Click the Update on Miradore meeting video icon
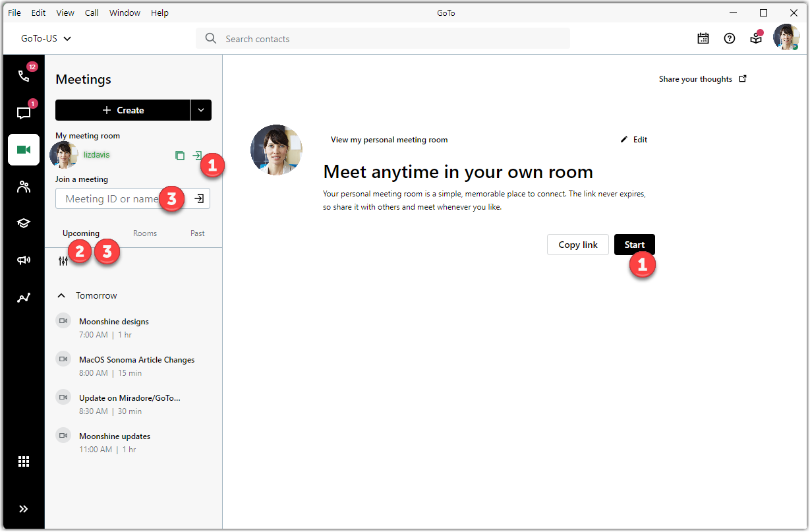 coord(63,398)
